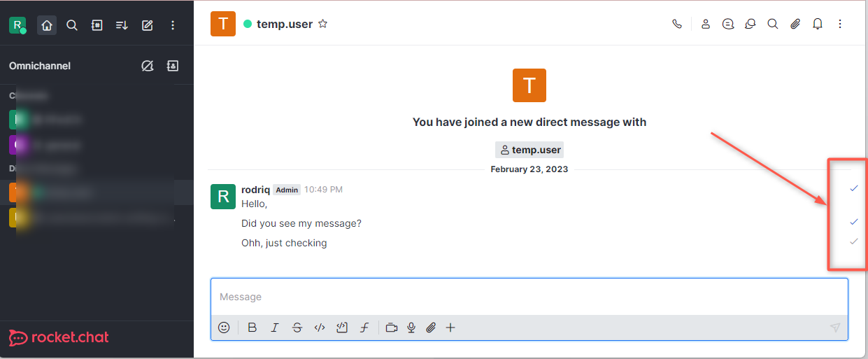Viewport: 868px width, 359px height.
Task: Go to Home in the sidebar
Action: [x=47, y=25]
